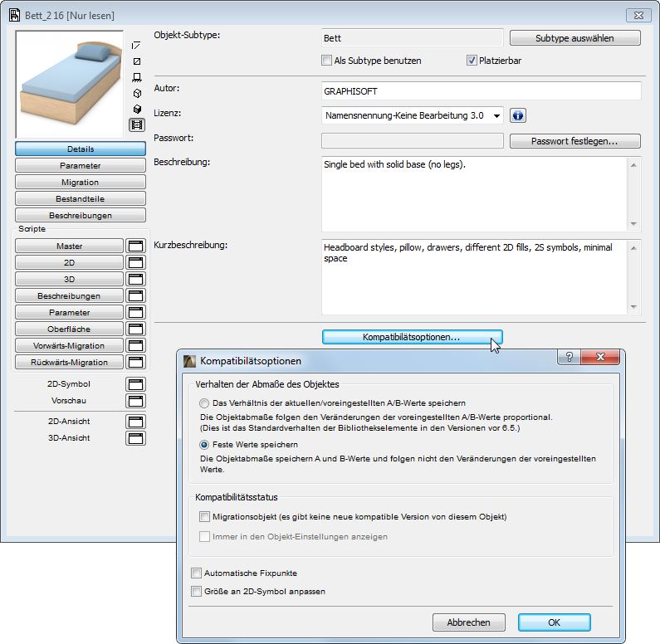Select the 2D symbol preview icon with slash square
Viewport: 660px width, 644px height.
point(137,61)
